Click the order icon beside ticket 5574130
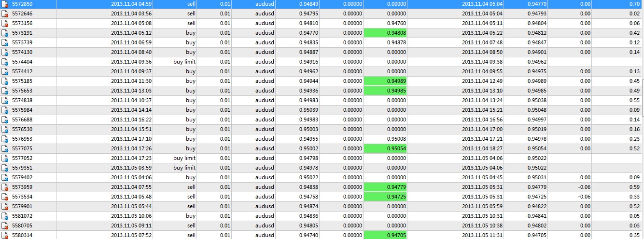644x239 pixels. 5,53
